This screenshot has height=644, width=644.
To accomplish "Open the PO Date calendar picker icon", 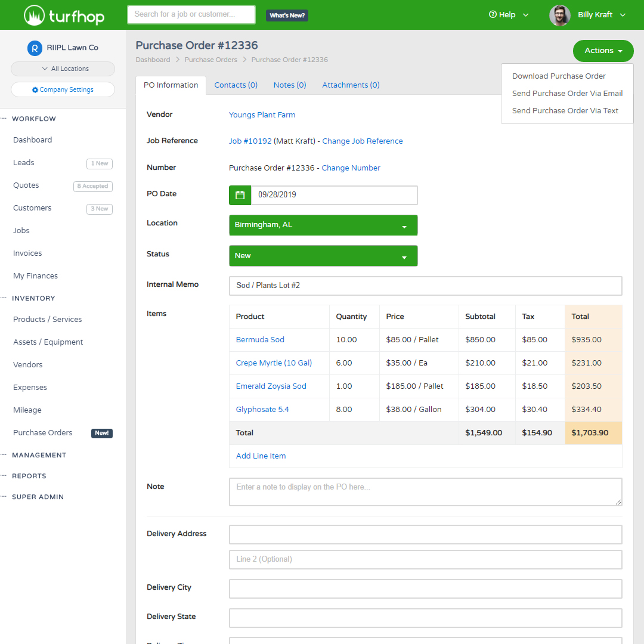I will tap(239, 195).
